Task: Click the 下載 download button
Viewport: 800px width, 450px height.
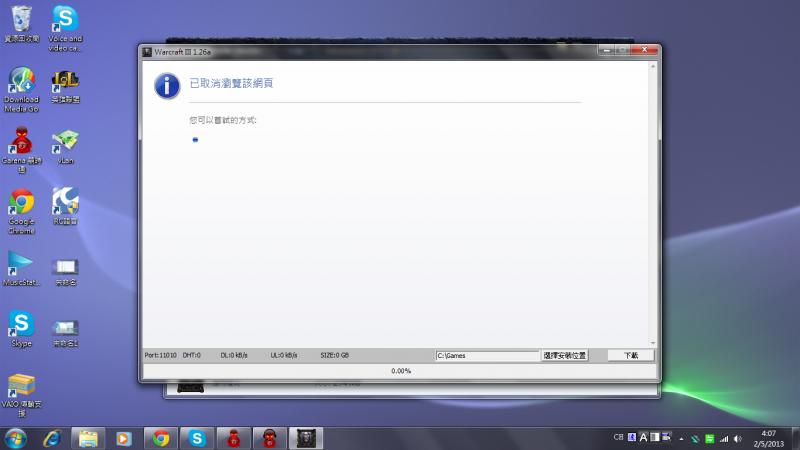Action: [x=631, y=356]
